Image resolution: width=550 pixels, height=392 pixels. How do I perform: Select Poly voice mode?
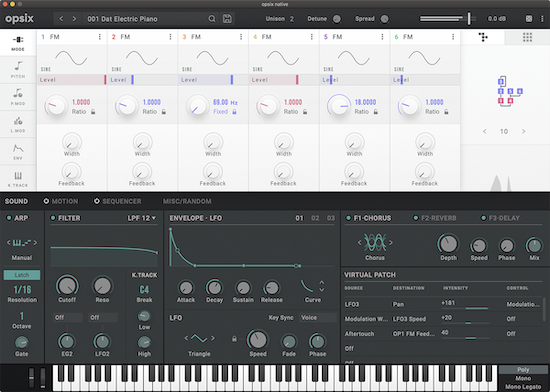[523, 370]
